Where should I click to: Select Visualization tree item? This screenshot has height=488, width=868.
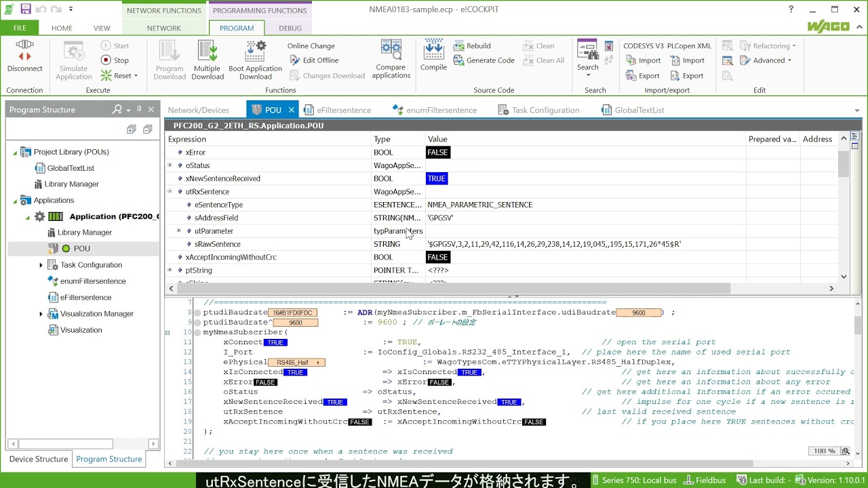pyautogui.click(x=81, y=330)
